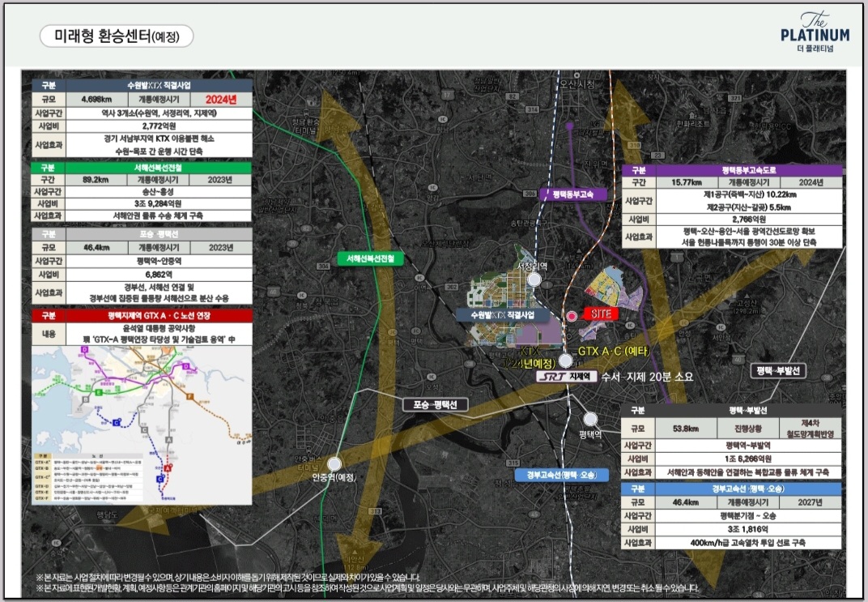Select the gray 포승-평택선 table header
The image size is (868, 602).
point(159,233)
